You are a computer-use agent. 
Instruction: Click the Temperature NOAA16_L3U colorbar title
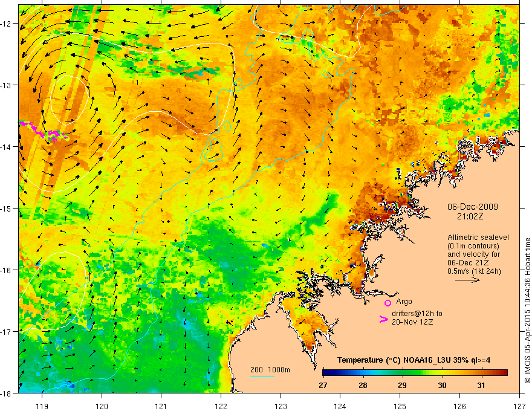click(x=414, y=360)
